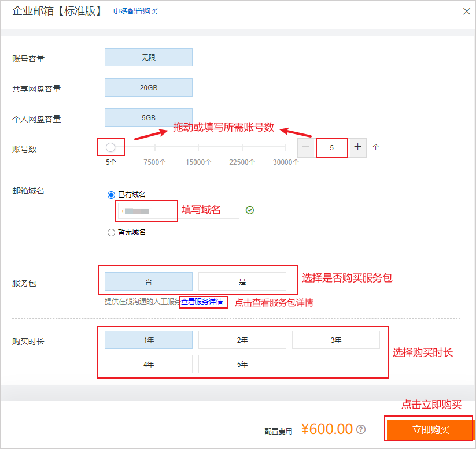Select 3年 purchase duration

(x=336, y=340)
